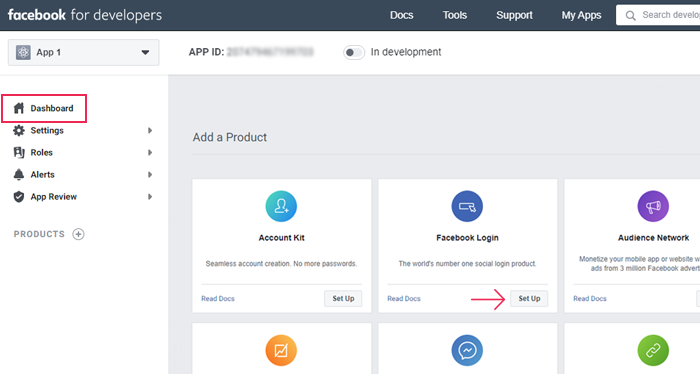Click the orange analytics product icon
This screenshot has width=700, height=374.
pyautogui.click(x=281, y=350)
